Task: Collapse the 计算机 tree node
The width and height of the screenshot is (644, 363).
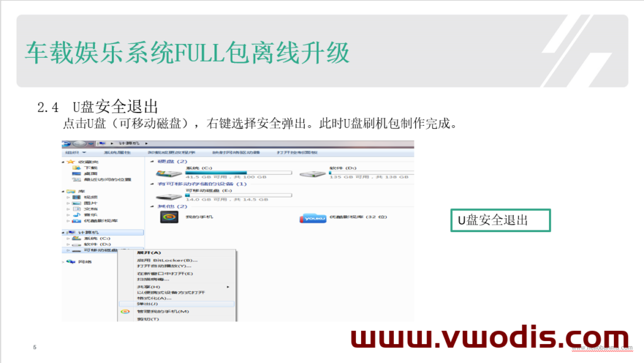Action: [64, 232]
